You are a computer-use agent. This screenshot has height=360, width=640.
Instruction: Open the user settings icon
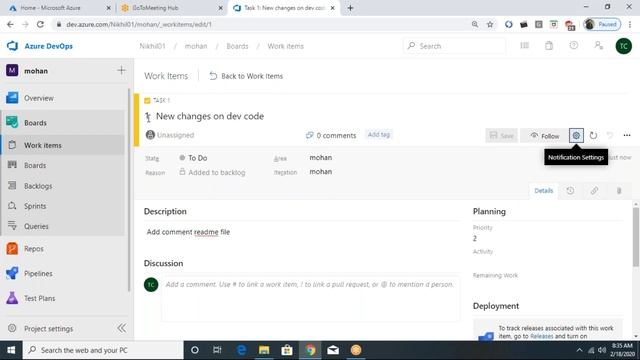598,46
